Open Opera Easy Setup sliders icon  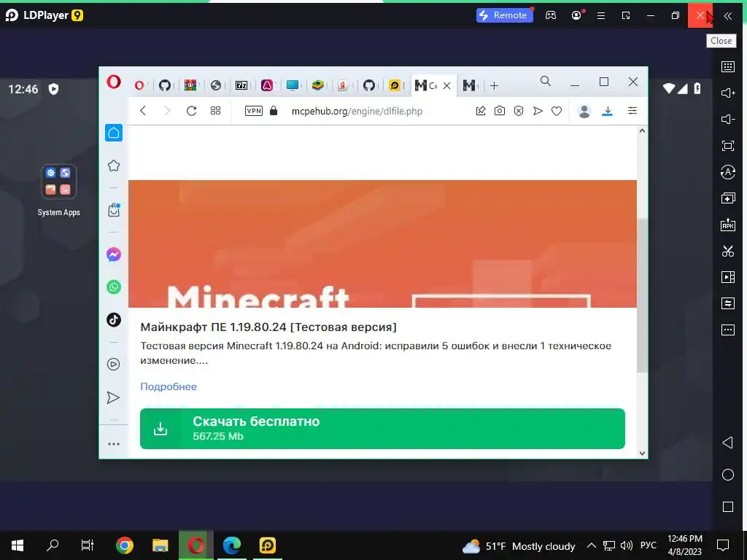tap(632, 111)
